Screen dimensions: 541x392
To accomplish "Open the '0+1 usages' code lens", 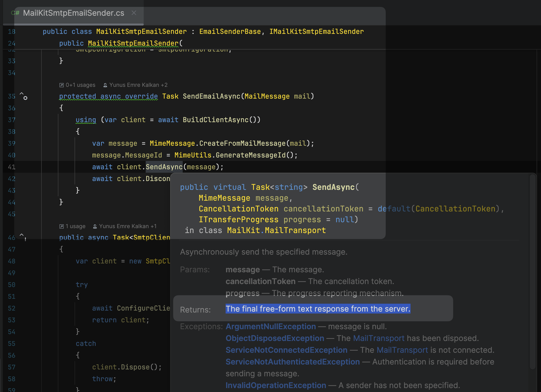I will (80, 85).
